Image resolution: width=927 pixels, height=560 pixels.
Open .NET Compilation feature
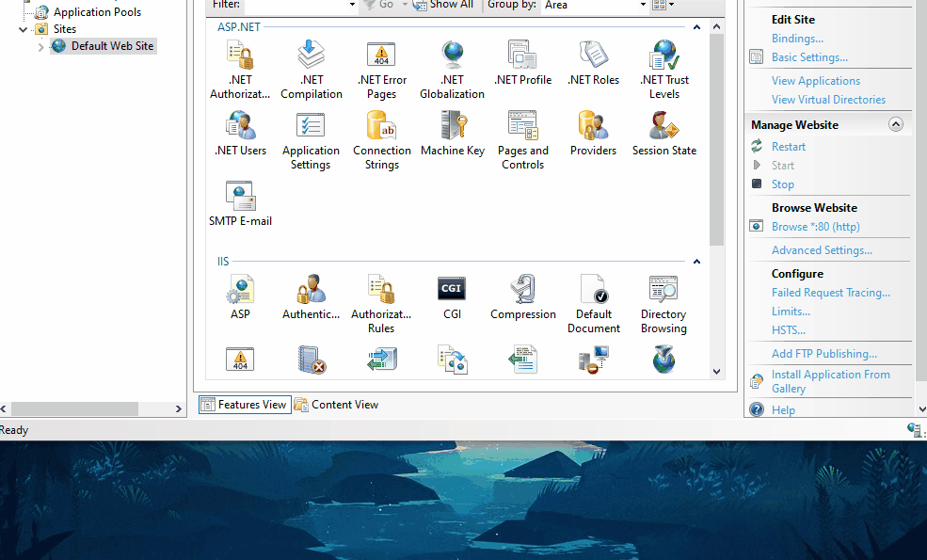click(x=311, y=70)
